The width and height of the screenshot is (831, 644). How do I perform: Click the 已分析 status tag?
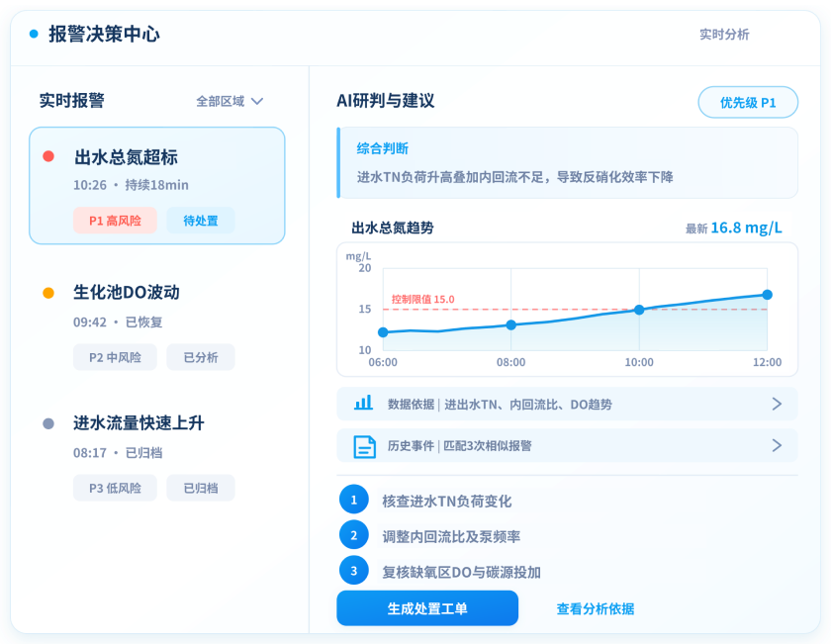(x=200, y=357)
